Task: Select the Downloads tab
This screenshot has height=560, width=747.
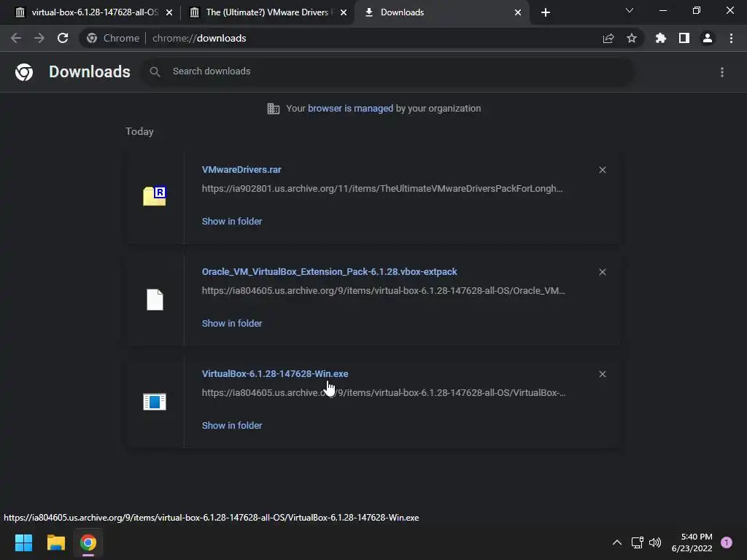Action: coord(441,12)
